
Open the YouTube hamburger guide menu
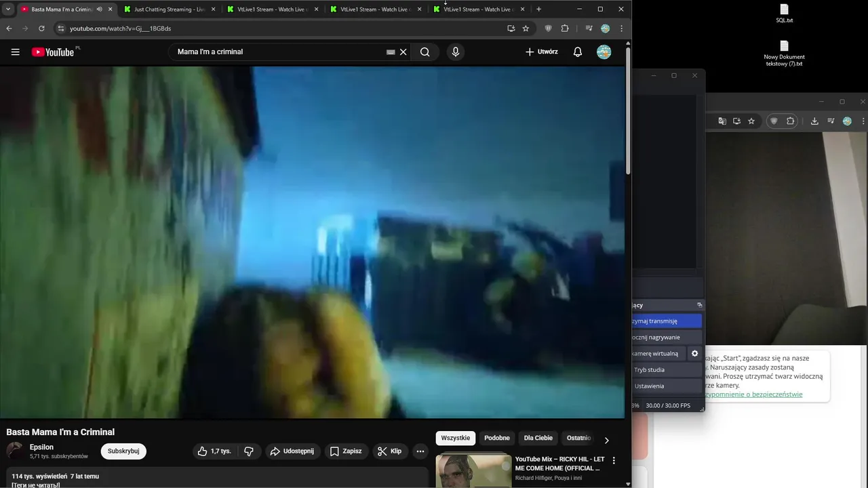tap(15, 52)
